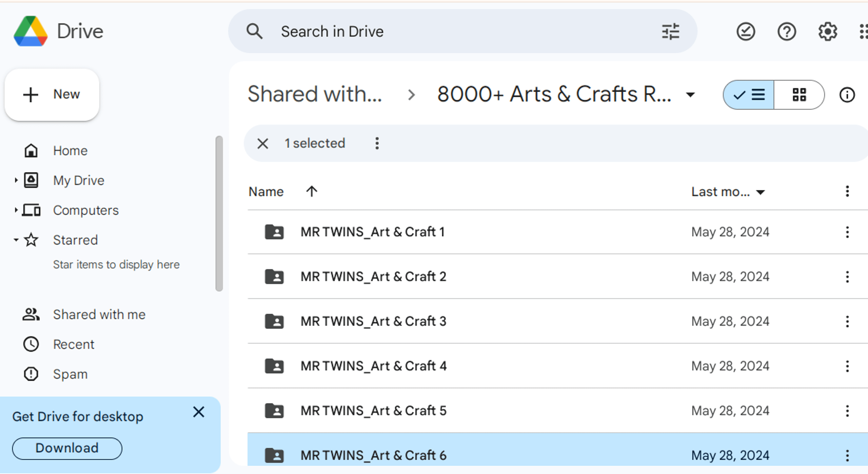Collapse the Starred section

tap(16, 240)
